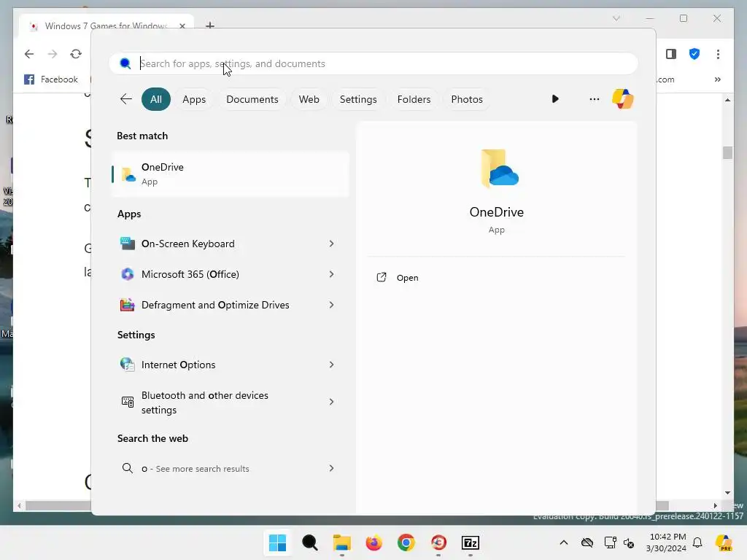This screenshot has width=747, height=560.
Task: Select the Settings filter tab
Action: tap(358, 99)
